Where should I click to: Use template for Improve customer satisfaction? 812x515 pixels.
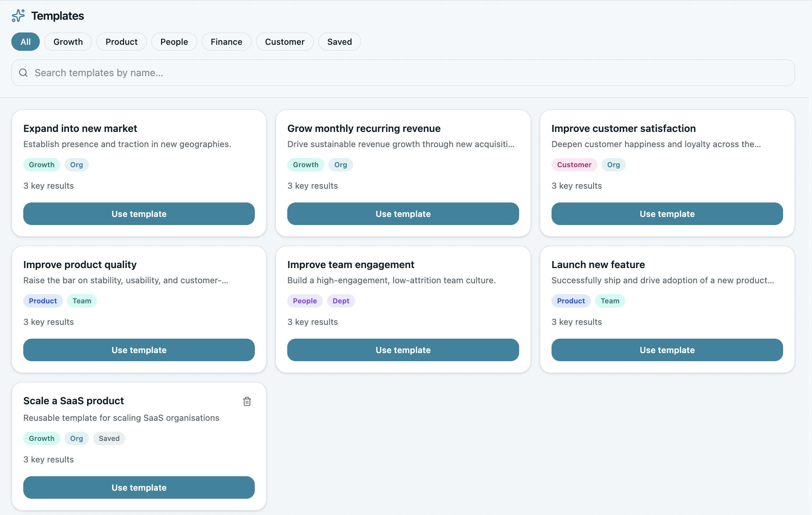[667, 214]
